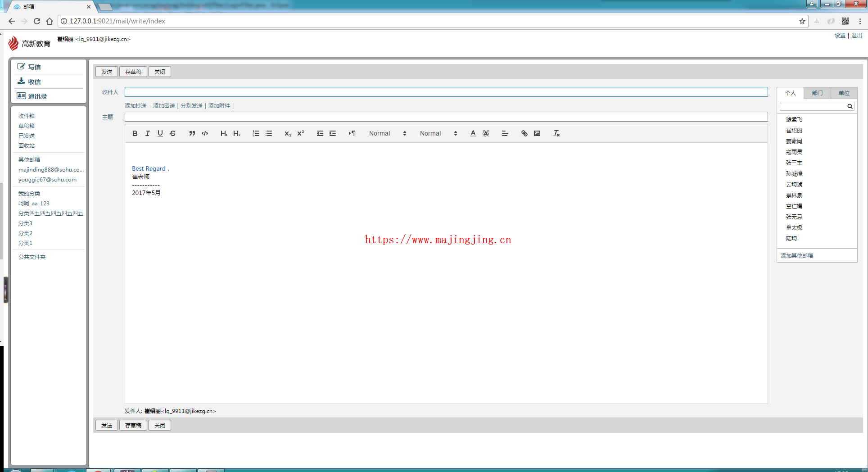The image size is (868, 472).
Task: Click the top 发送 send button
Action: pos(107,72)
